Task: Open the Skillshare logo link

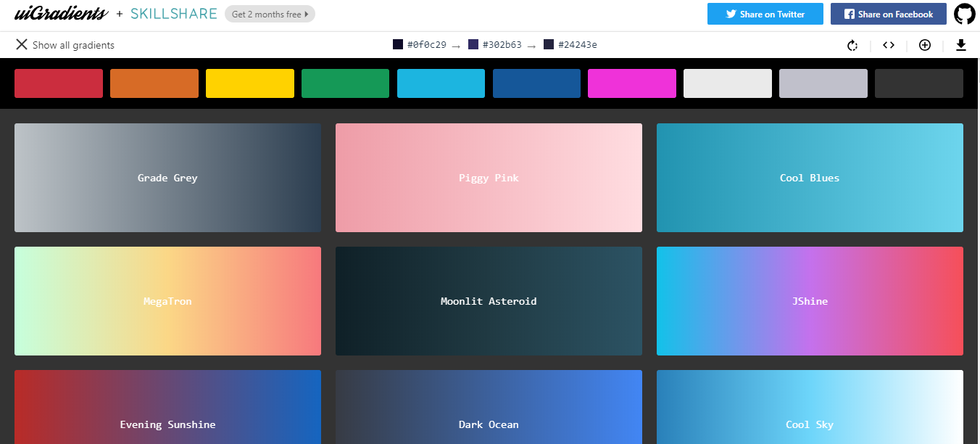Action: pos(174,14)
